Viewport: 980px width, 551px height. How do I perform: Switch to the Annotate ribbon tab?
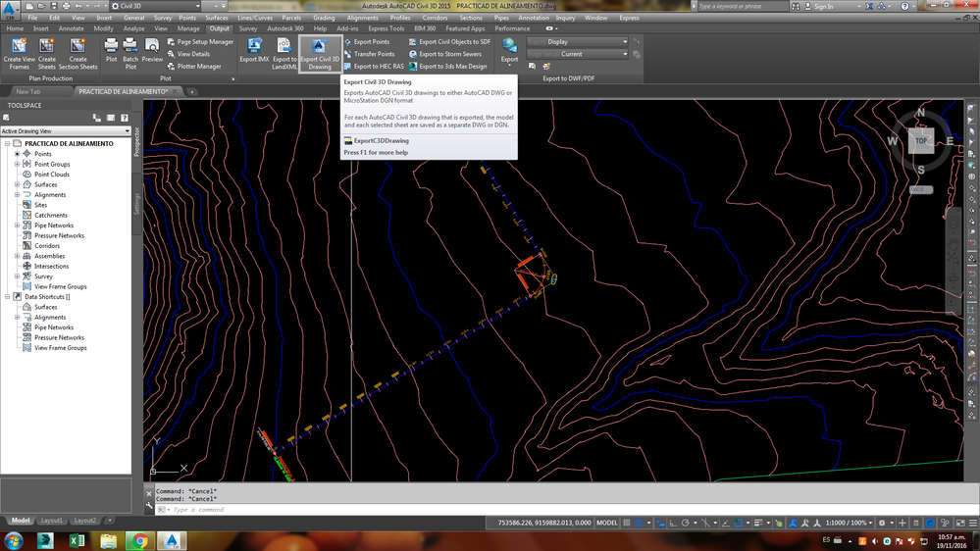click(71, 28)
